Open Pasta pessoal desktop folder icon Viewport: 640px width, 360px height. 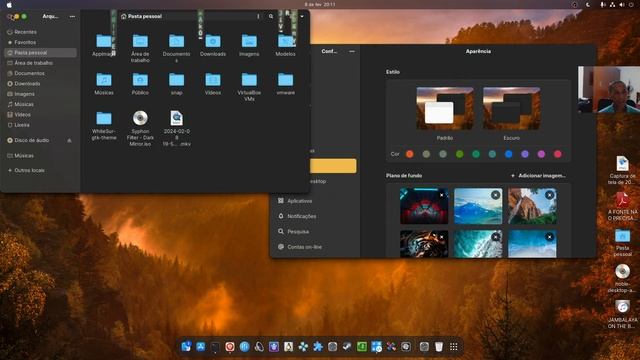pyautogui.click(x=622, y=236)
